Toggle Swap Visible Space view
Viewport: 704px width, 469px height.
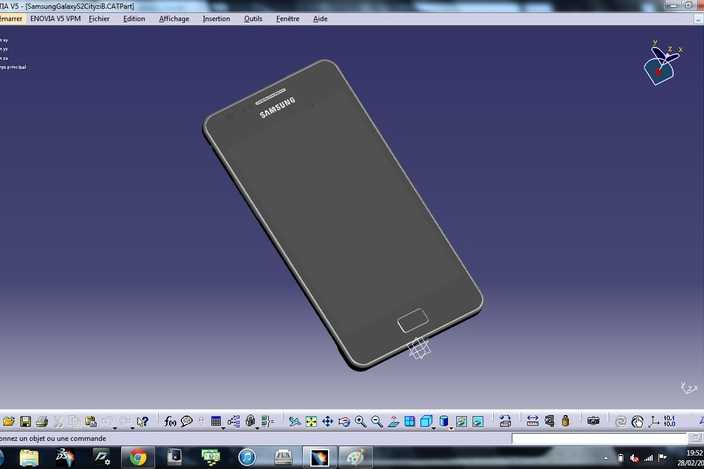coord(478,421)
